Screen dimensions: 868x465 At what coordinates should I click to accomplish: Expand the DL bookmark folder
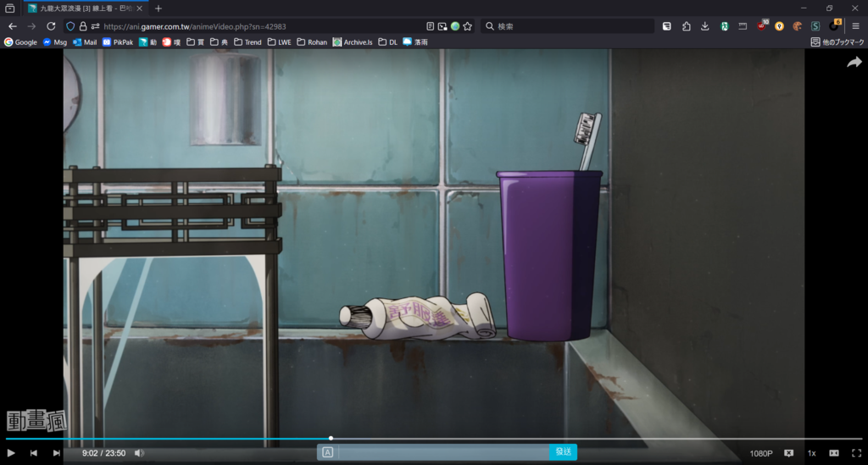387,42
